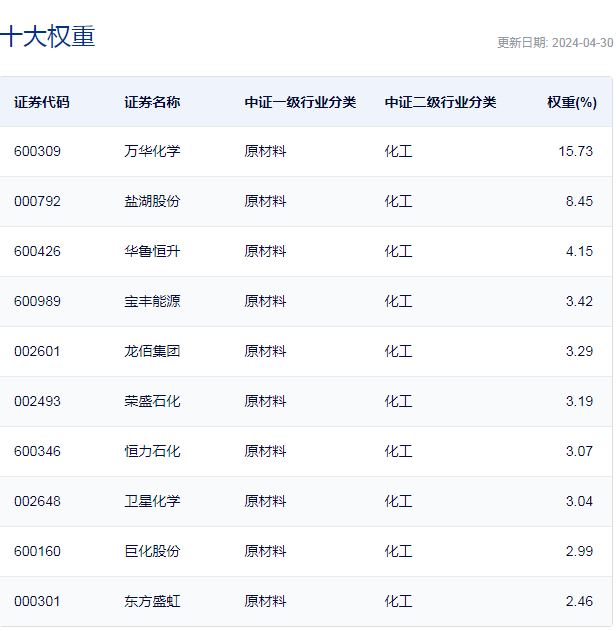Select the 更新日期 2024-04-30 text

(x=555, y=43)
